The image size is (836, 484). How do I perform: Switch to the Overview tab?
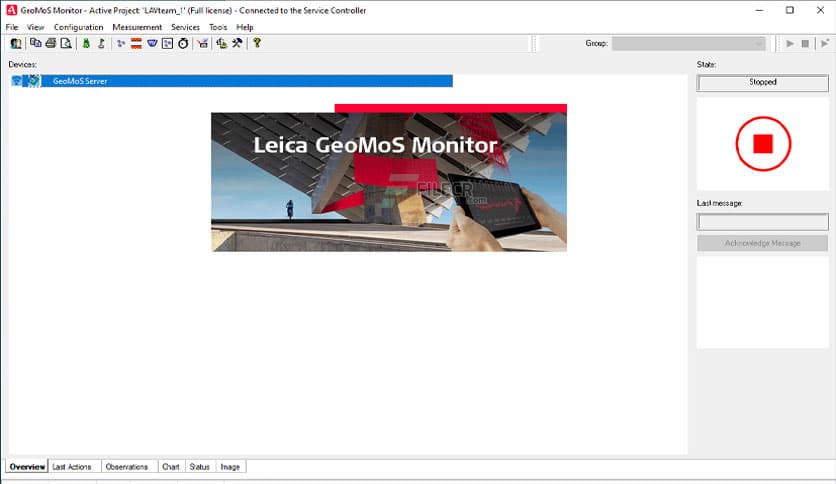27,467
